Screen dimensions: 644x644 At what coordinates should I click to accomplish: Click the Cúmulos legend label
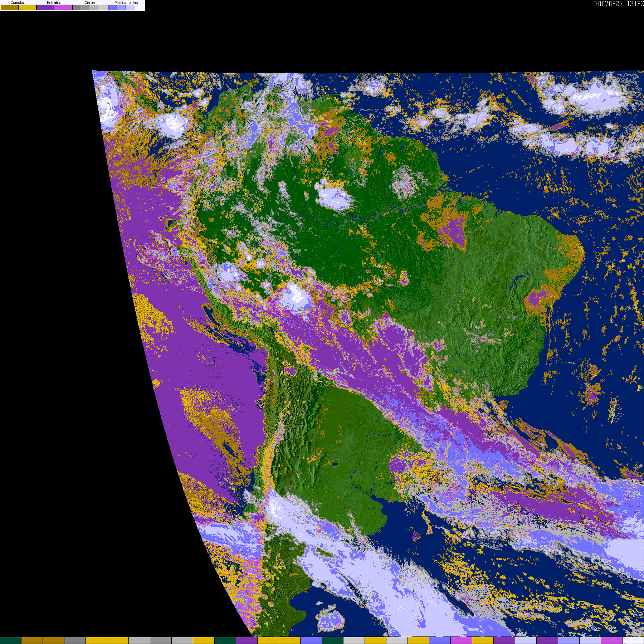[18, 3]
